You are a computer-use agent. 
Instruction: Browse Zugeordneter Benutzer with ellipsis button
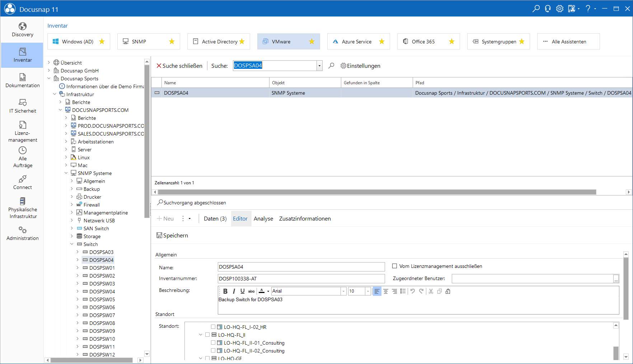(x=616, y=279)
